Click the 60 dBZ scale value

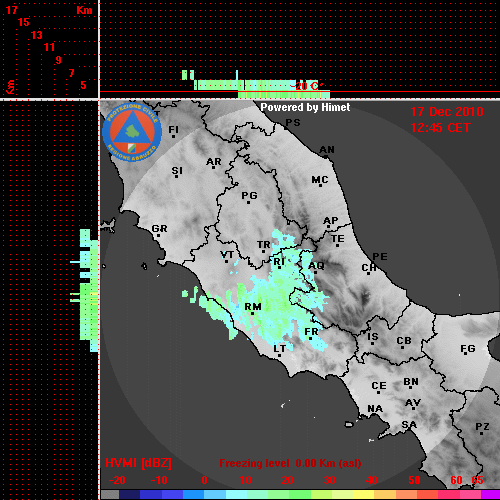456,480
